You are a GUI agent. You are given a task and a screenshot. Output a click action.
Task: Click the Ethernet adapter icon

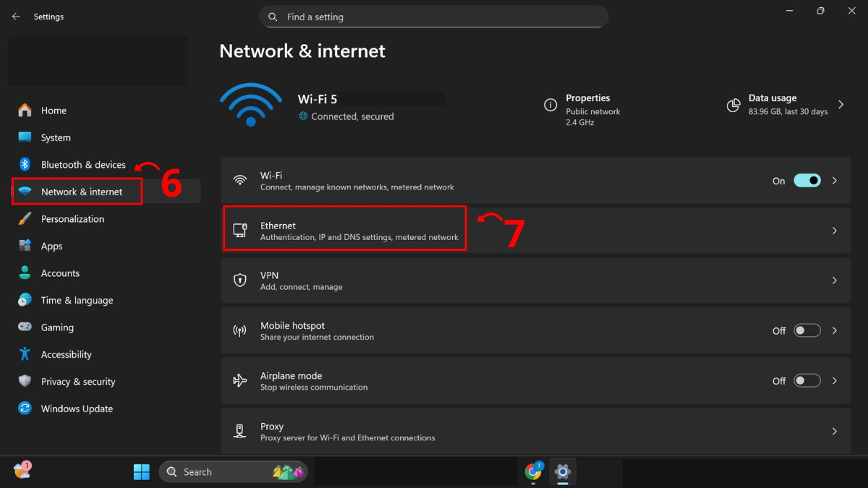(240, 230)
